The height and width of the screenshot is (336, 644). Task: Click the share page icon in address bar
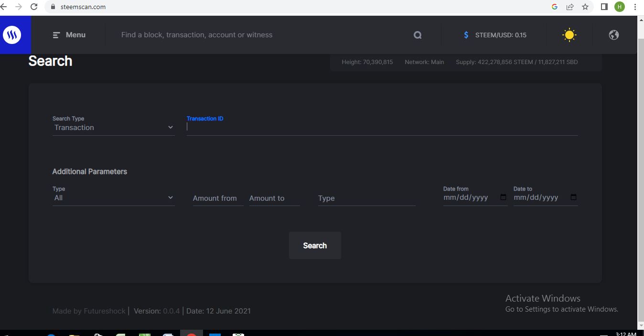pos(570,7)
